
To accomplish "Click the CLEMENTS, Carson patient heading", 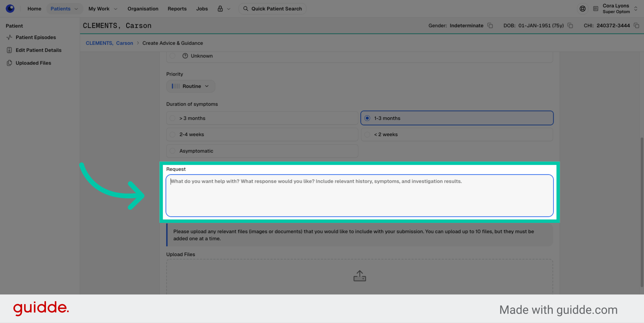I will click(117, 26).
